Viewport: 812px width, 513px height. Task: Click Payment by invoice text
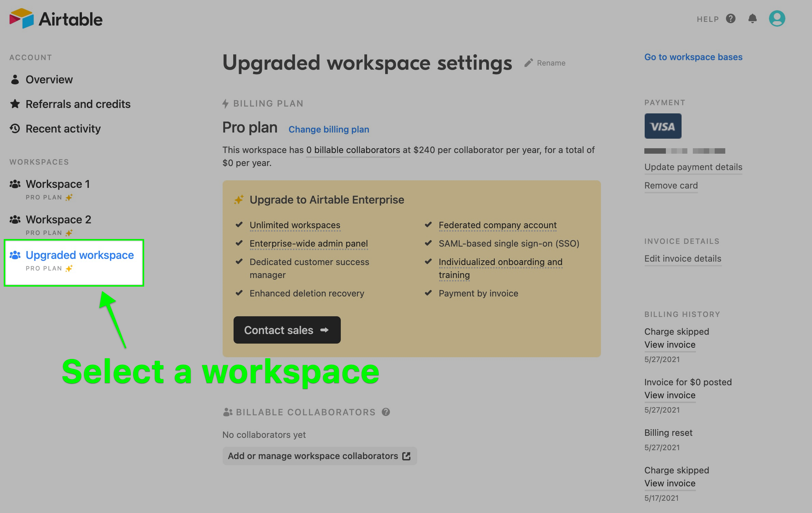pyautogui.click(x=478, y=293)
